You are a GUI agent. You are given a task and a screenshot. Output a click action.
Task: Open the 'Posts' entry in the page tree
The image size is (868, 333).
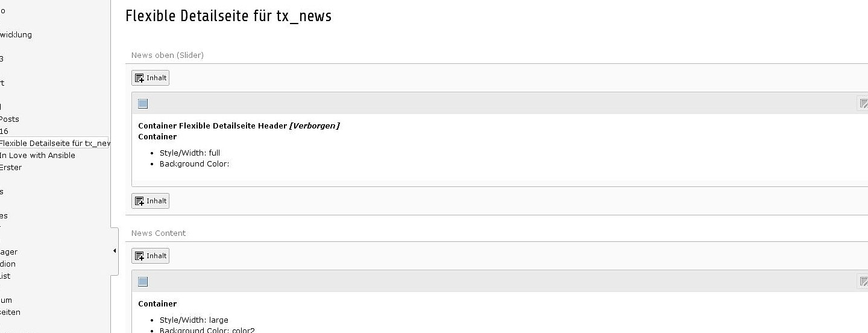pyautogui.click(x=10, y=119)
